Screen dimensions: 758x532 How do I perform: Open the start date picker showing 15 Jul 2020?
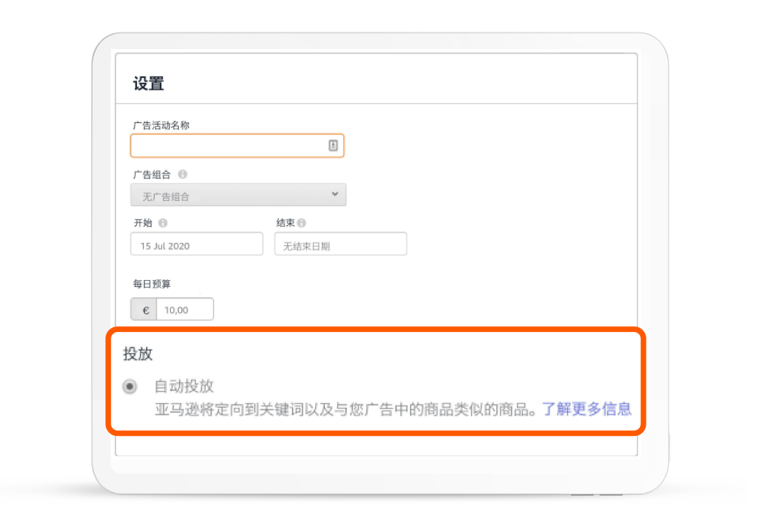click(x=196, y=244)
